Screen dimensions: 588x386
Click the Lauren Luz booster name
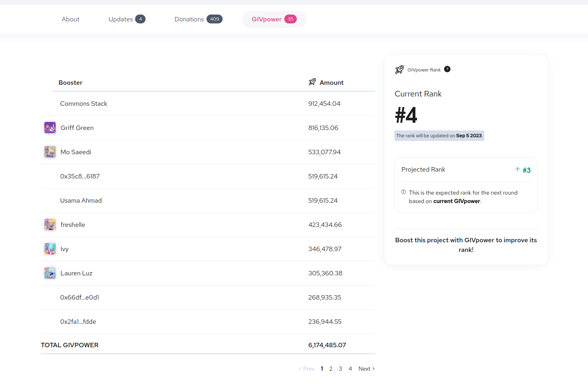click(x=77, y=273)
